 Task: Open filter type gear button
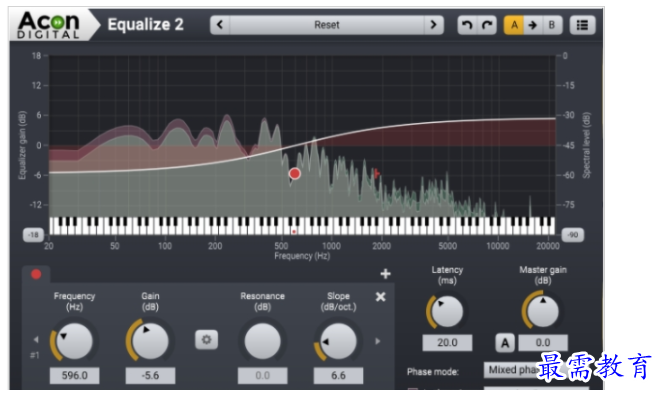(206, 340)
